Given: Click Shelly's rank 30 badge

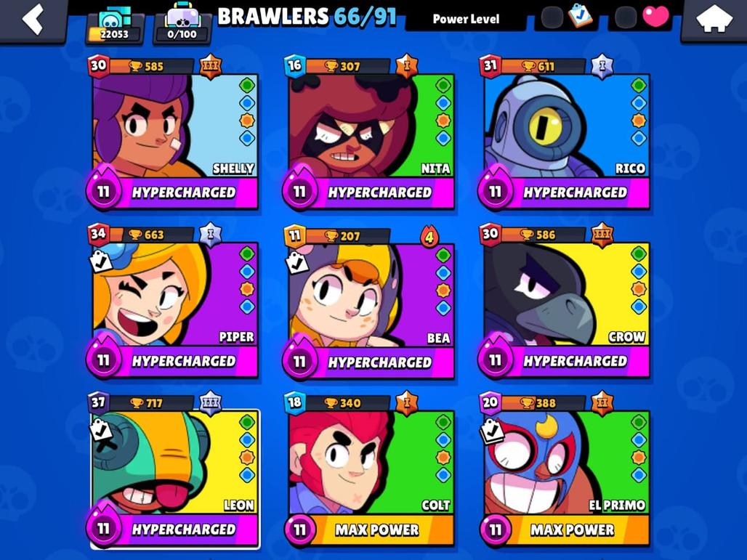Looking at the screenshot, I should coord(99,65).
